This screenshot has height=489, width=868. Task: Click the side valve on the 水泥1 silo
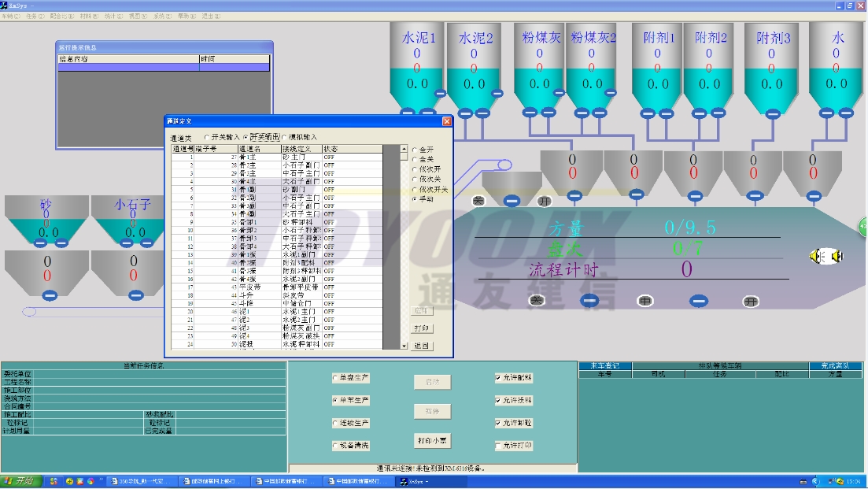point(440,94)
